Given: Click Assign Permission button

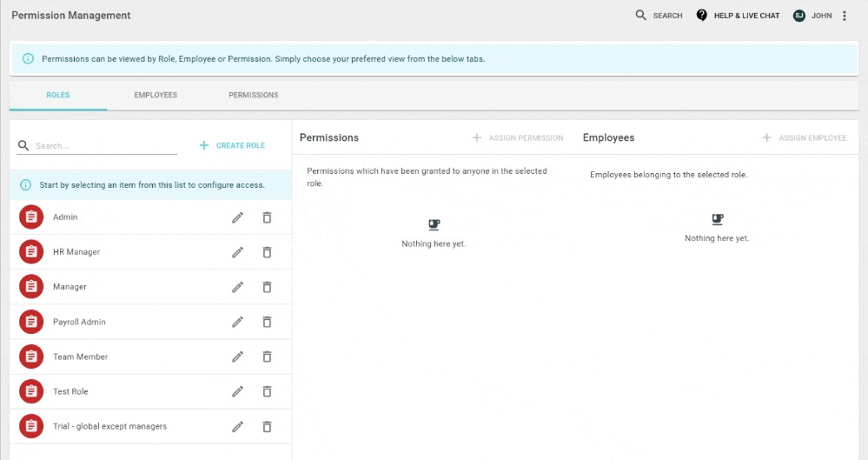Looking at the screenshot, I should [x=518, y=137].
